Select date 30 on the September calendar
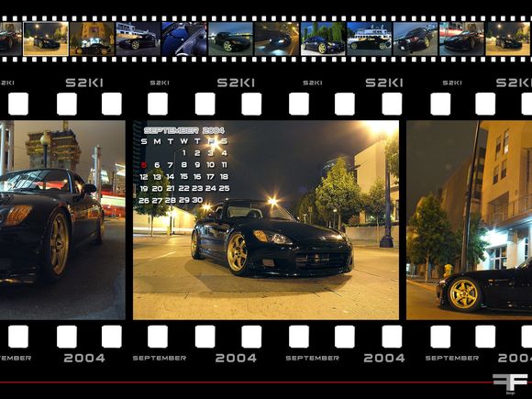This screenshot has width=532, height=399. tap(197, 200)
